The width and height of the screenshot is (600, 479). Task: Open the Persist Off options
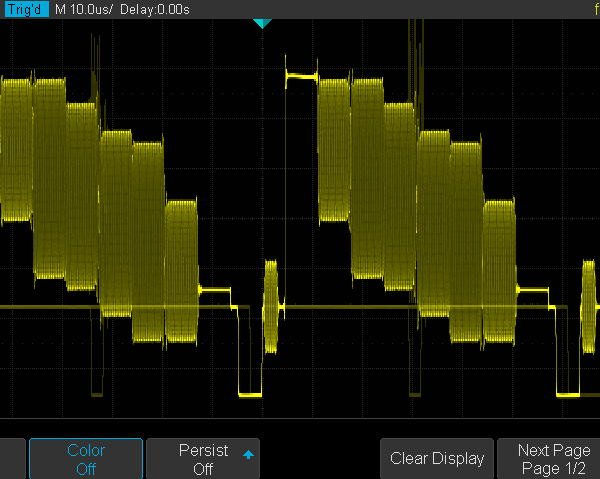tap(202, 459)
